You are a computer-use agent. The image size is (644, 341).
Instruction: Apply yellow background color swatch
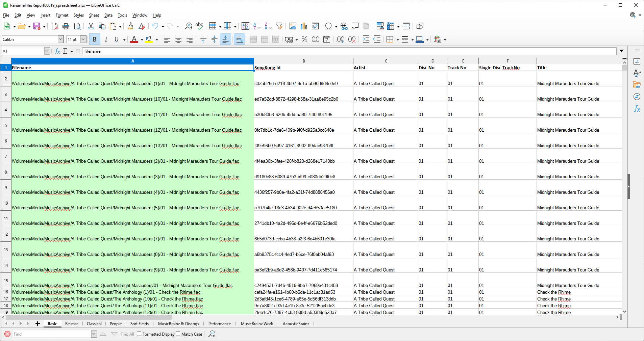click(149, 40)
